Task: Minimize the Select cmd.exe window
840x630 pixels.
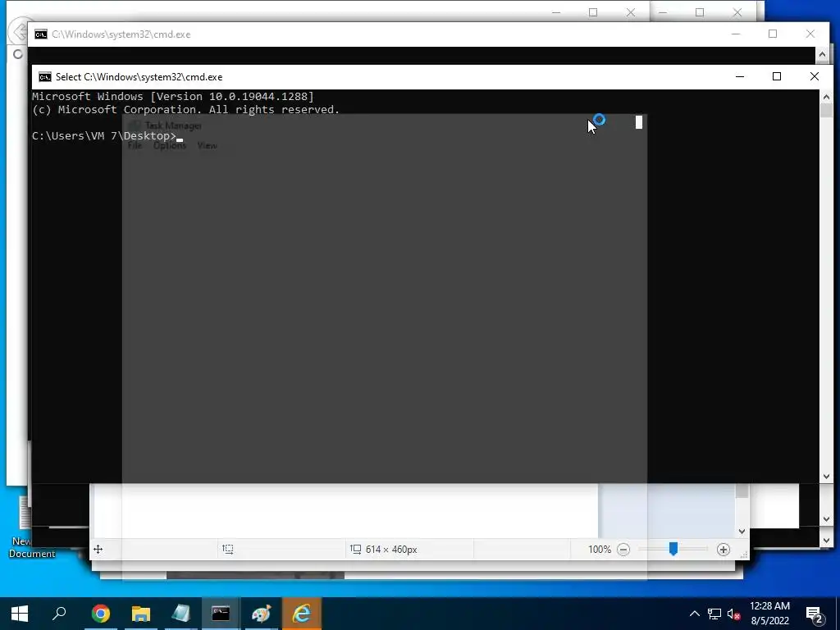Action: click(x=740, y=76)
